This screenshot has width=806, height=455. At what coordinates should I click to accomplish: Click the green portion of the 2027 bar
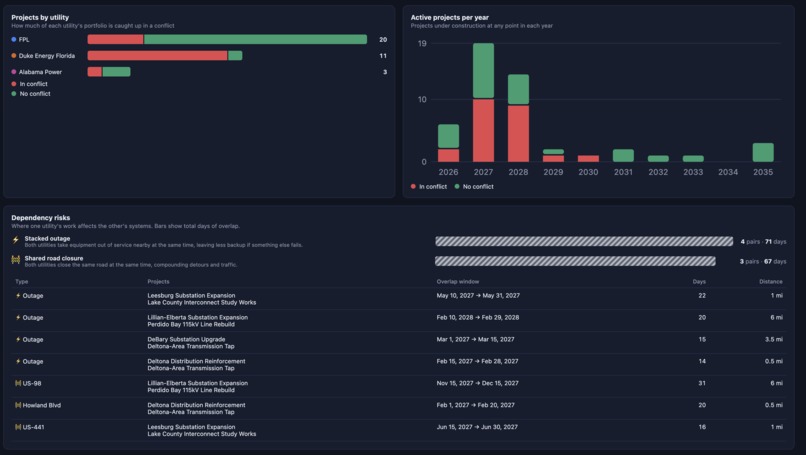(483, 70)
